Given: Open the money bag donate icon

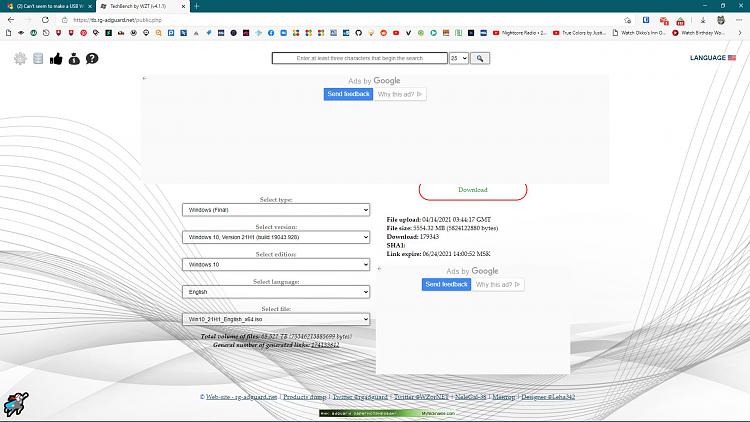Looking at the screenshot, I should pyautogui.click(x=74, y=59).
